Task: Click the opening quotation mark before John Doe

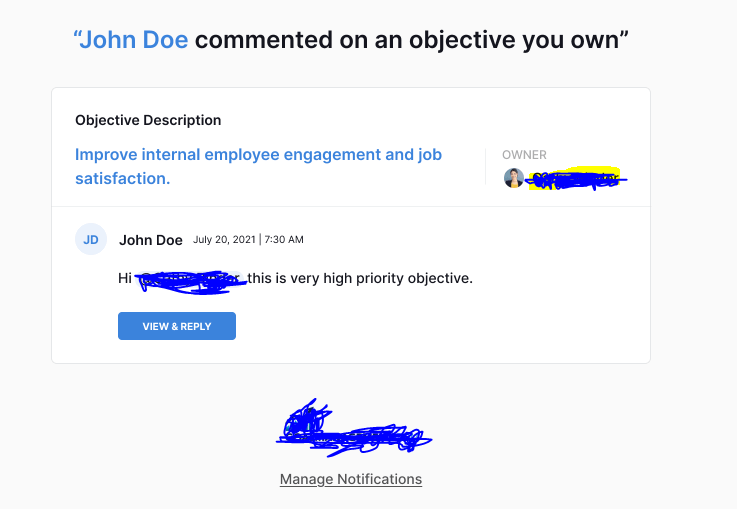Action: [76, 34]
